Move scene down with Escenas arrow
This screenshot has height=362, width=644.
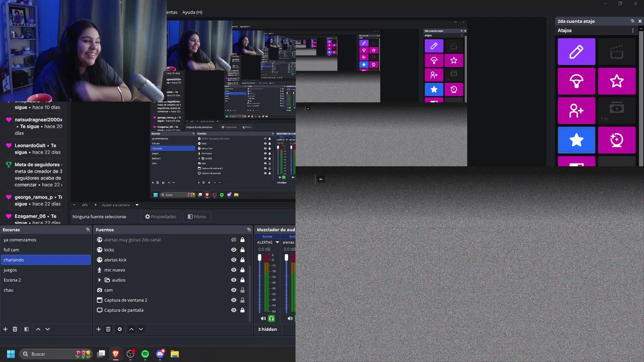(x=47, y=329)
